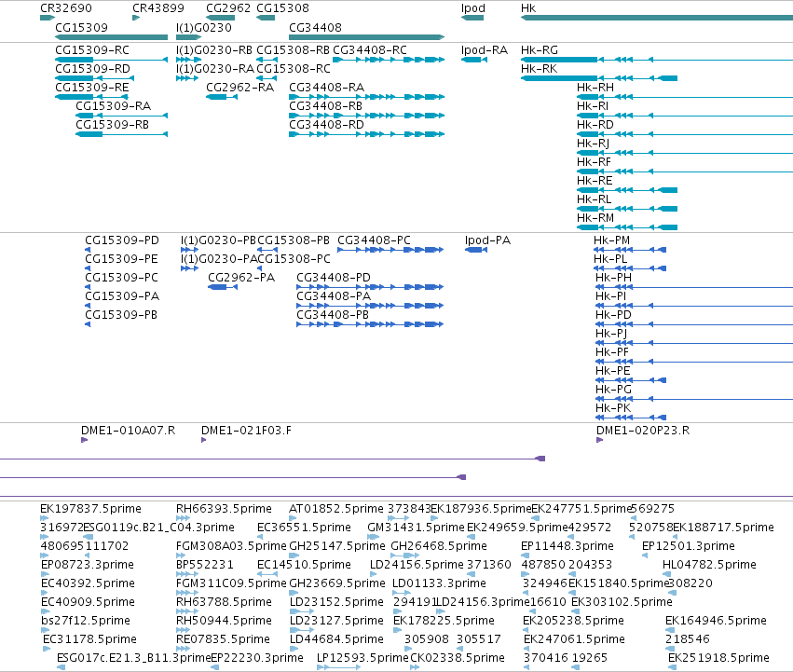Click EST HL04782.5prime
This screenshot has height=672, width=793.
pos(709,565)
